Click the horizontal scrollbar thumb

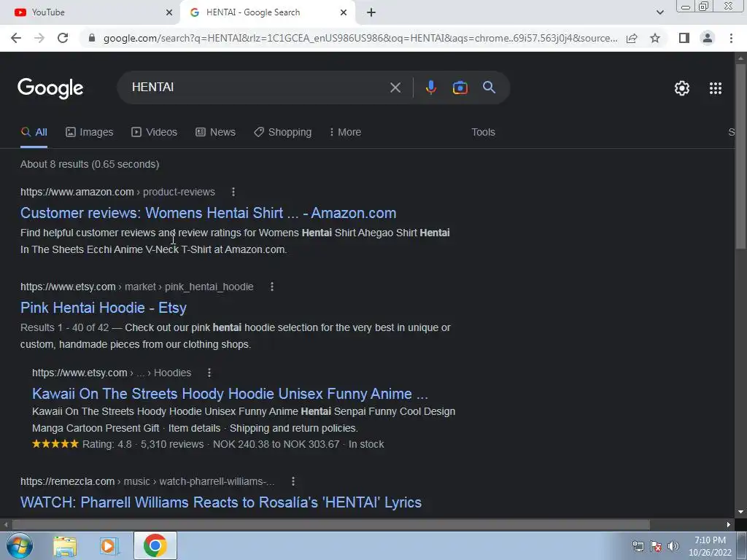click(x=330, y=525)
